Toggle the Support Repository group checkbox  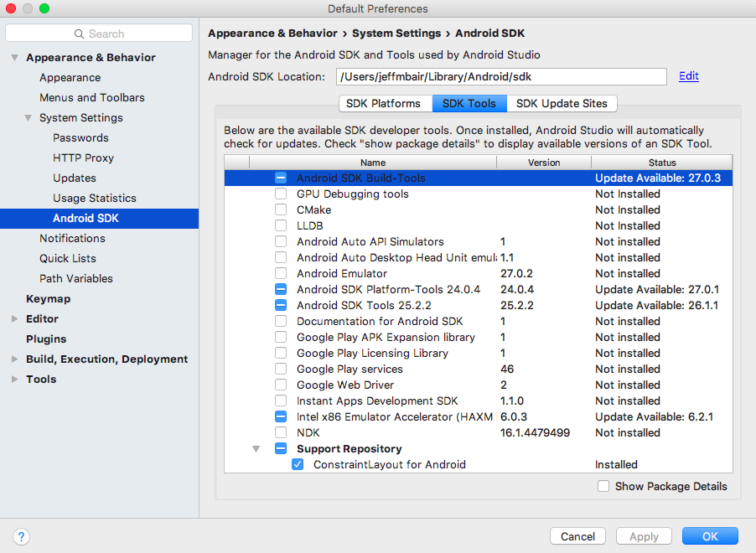click(x=281, y=448)
